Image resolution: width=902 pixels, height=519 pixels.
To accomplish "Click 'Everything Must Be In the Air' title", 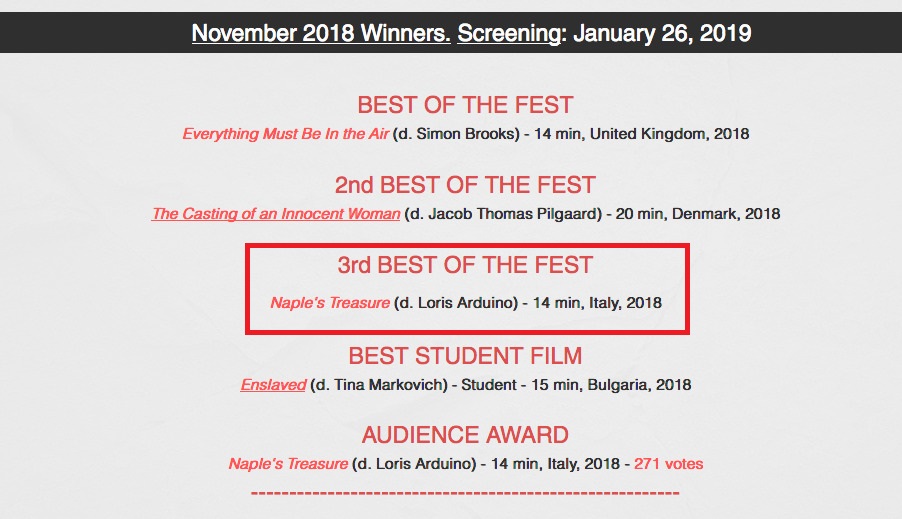I will 286,134.
